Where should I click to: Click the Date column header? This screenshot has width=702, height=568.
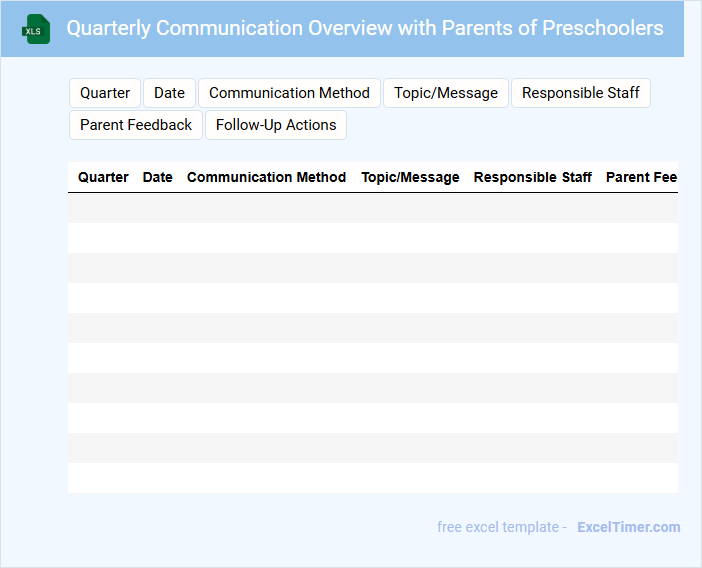coord(158,177)
